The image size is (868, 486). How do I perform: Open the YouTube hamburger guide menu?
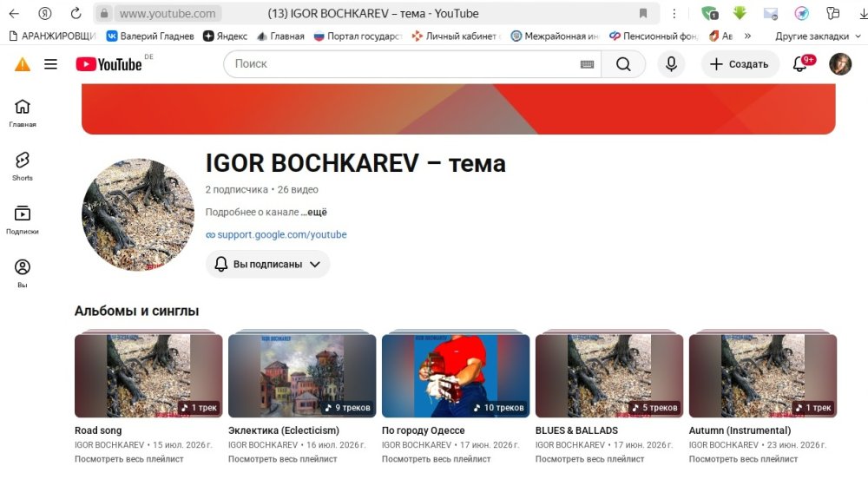click(51, 64)
